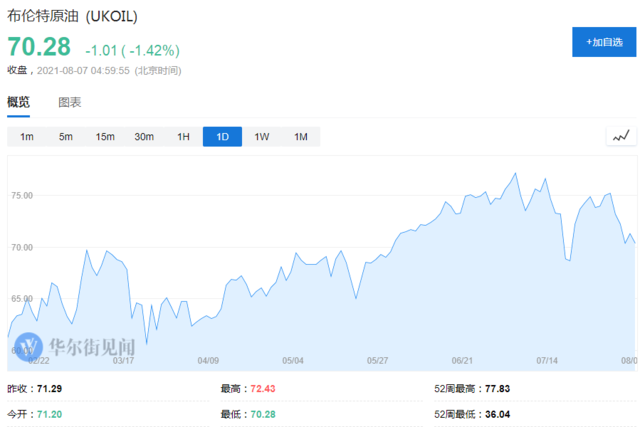Viewport: 640px width, 427px height.
Task: Click the 最高 value 72.43
Action: pyautogui.click(x=263, y=389)
